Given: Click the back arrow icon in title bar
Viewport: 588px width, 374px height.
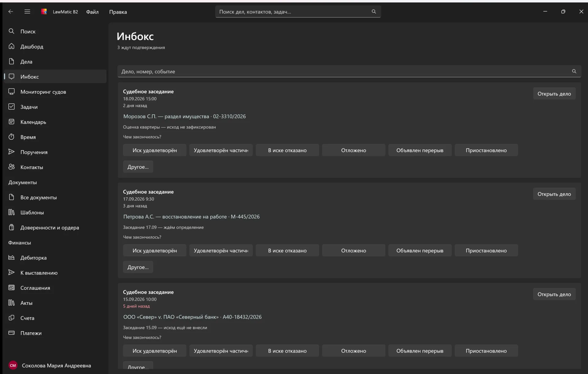Looking at the screenshot, I should pos(11,12).
